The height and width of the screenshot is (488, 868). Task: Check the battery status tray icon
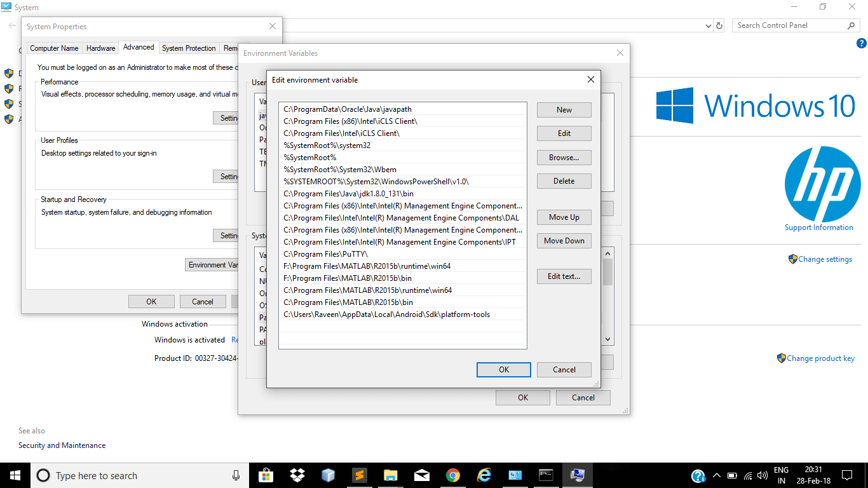point(732,476)
